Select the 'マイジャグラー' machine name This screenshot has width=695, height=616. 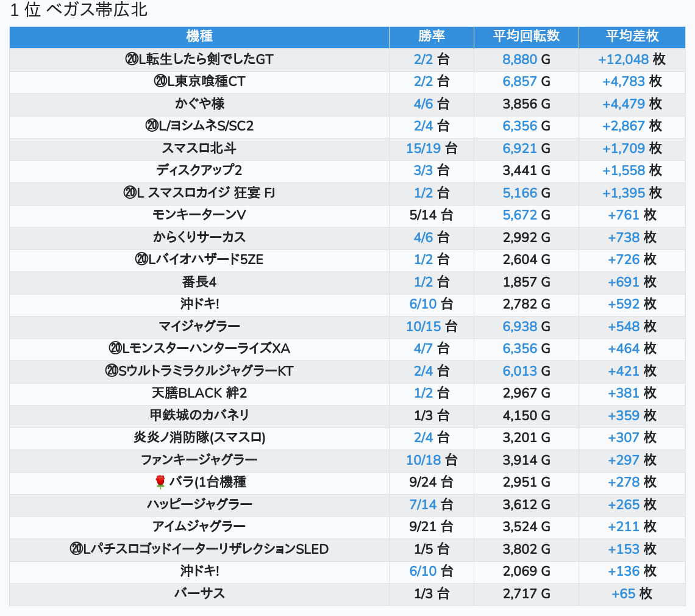(x=199, y=326)
